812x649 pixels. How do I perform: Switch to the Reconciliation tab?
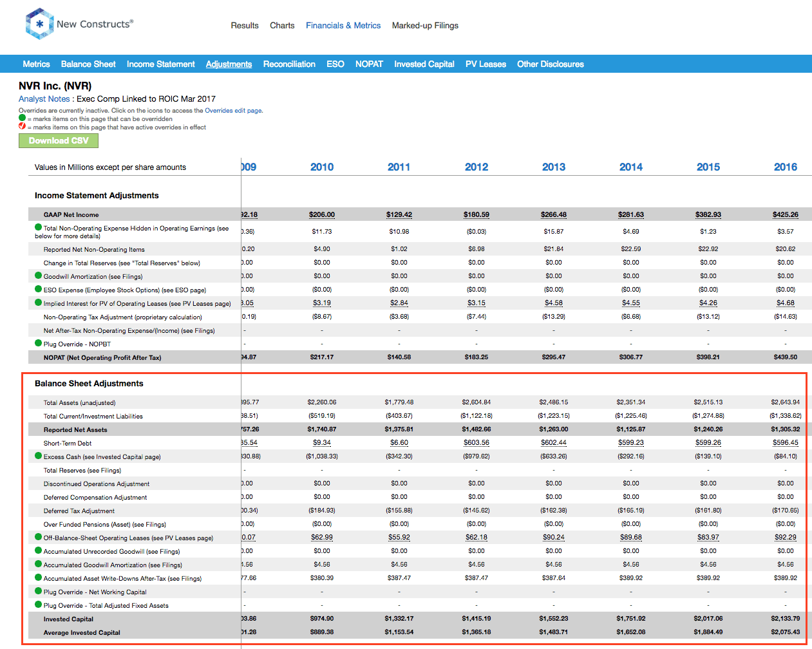click(x=289, y=64)
